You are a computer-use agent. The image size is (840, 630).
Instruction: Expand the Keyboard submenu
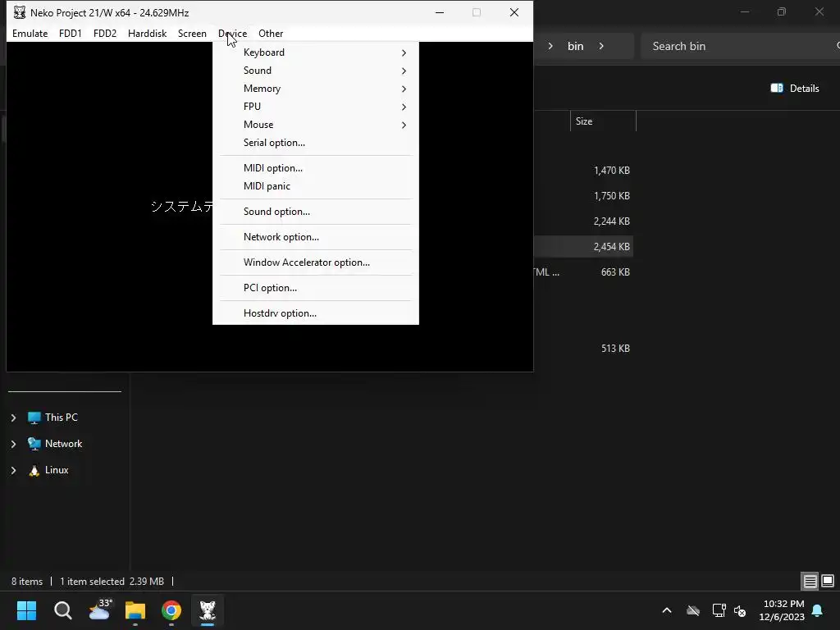(x=316, y=52)
